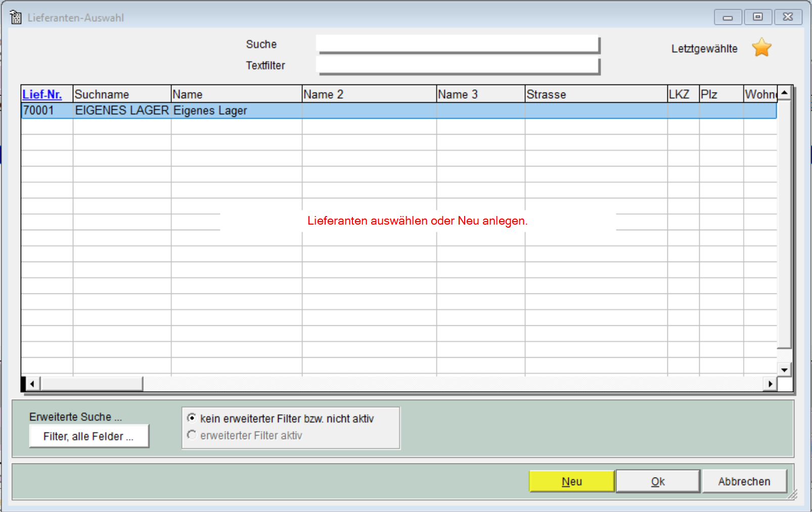Click the Abbrechen button
This screenshot has width=812, height=512.
pyautogui.click(x=744, y=481)
